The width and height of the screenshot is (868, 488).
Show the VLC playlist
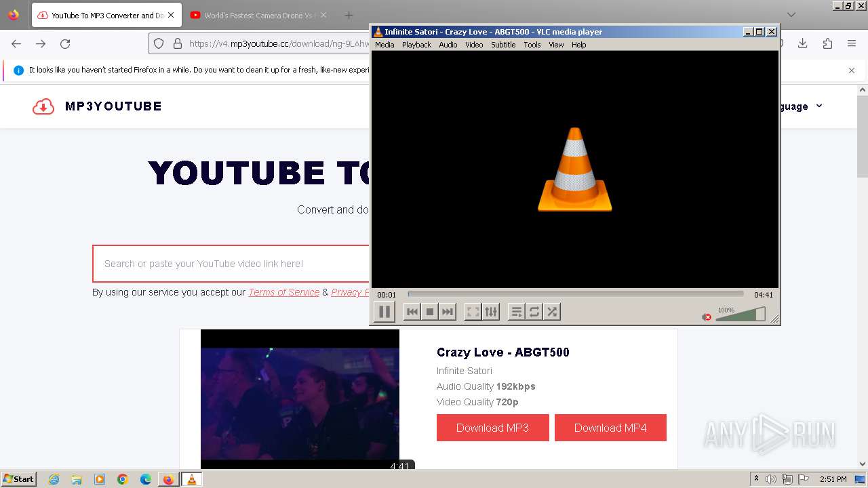tap(517, 312)
